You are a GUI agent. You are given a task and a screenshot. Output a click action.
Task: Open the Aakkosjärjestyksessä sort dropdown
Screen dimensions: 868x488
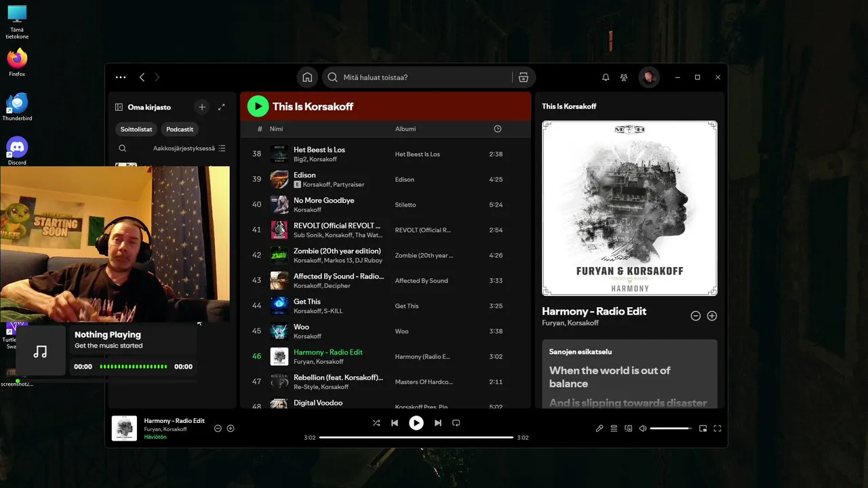pyautogui.click(x=189, y=148)
